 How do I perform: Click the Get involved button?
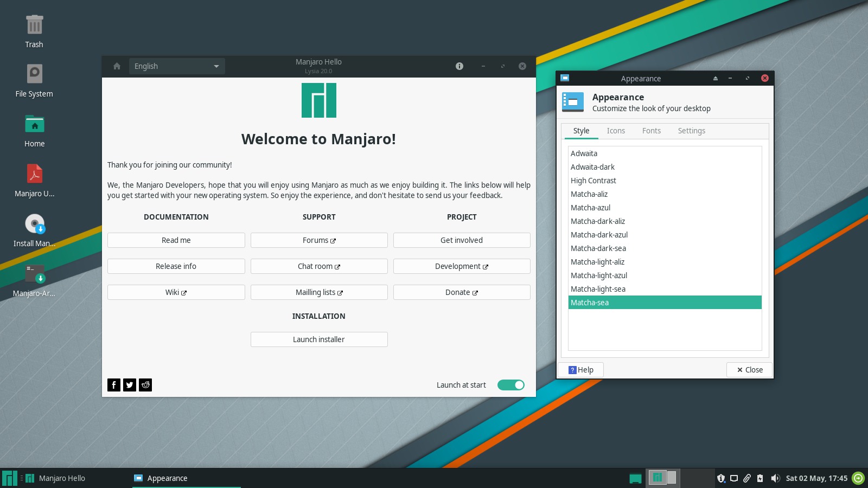pos(462,240)
